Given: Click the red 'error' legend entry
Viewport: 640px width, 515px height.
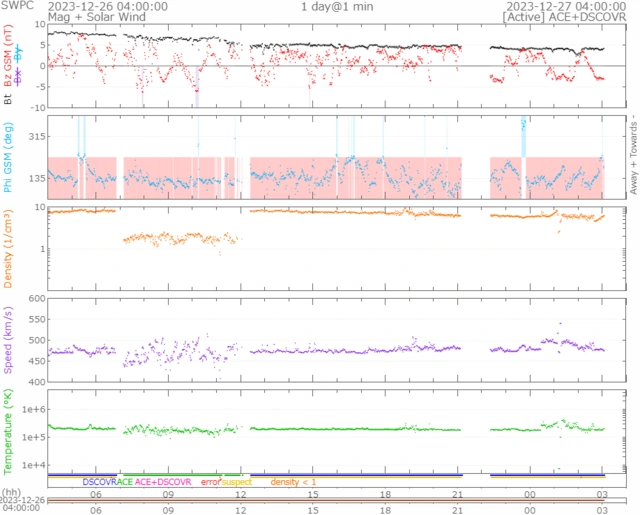Looking at the screenshot, I should 211,482.
